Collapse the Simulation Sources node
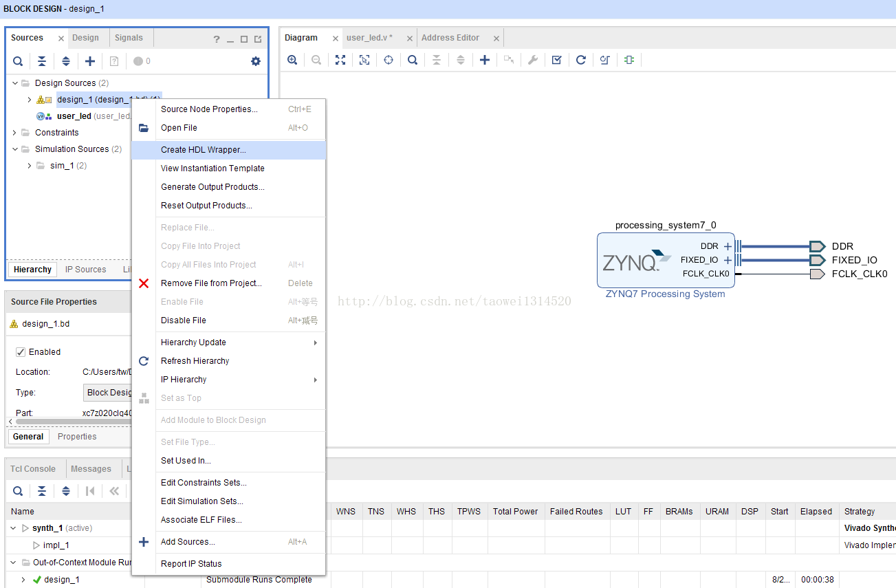Viewport: 896px width, 588px height. click(15, 149)
